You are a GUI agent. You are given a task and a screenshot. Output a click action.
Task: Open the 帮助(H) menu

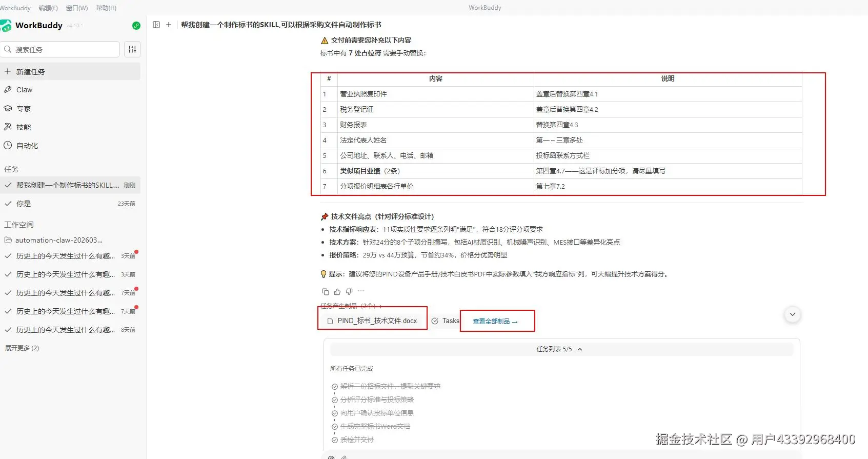[106, 8]
